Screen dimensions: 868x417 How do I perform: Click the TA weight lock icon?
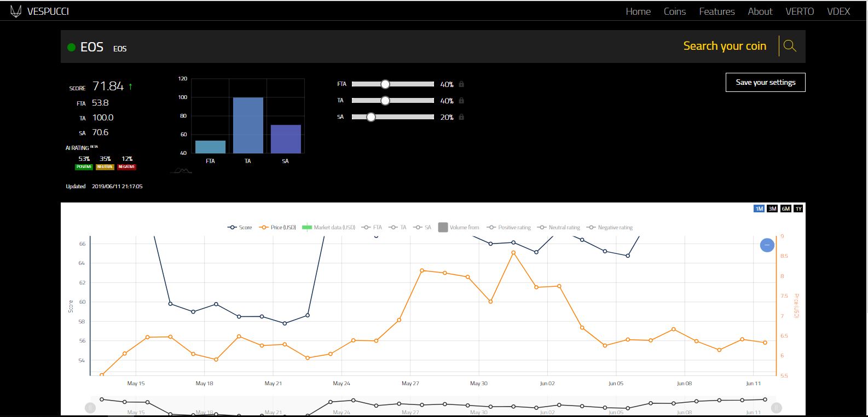click(461, 101)
